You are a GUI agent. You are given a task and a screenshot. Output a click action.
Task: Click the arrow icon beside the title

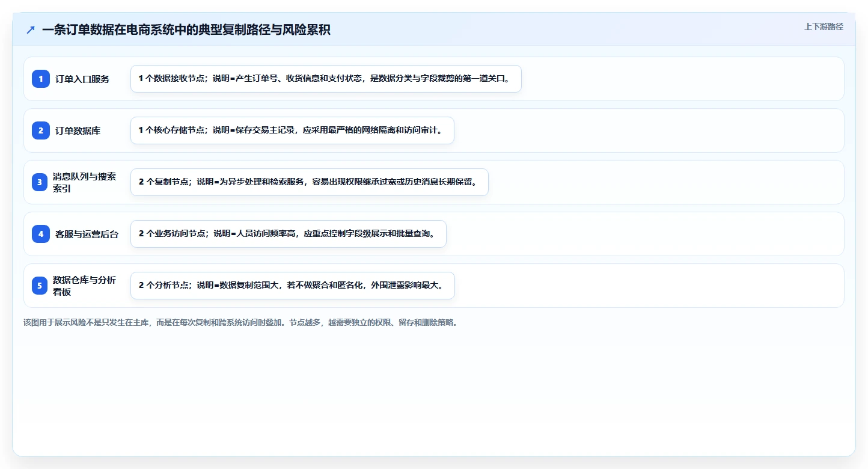[31, 30]
